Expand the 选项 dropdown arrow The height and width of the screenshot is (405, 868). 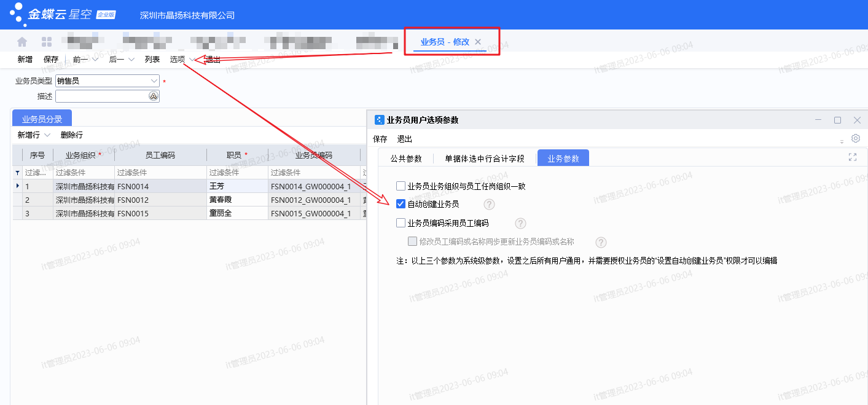point(192,60)
